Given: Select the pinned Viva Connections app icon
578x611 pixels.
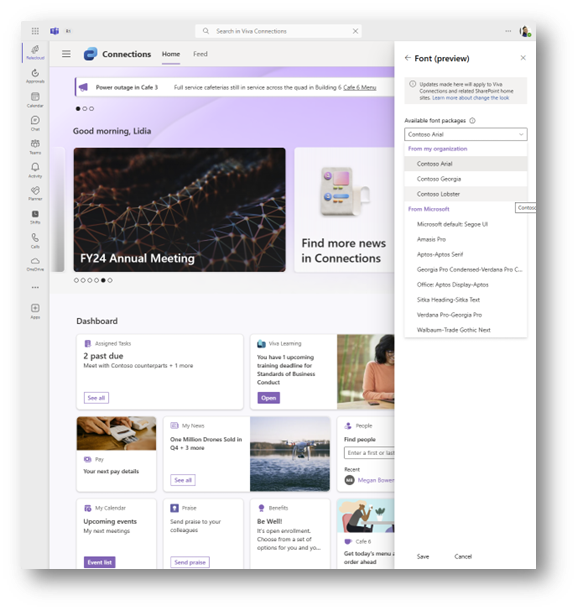Looking at the screenshot, I should pos(35,52).
